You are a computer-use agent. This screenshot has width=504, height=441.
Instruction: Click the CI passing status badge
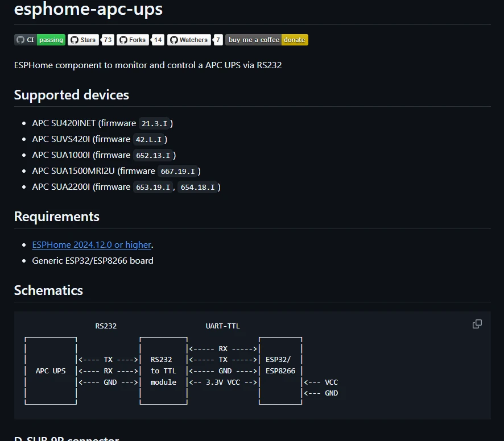(40, 40)
